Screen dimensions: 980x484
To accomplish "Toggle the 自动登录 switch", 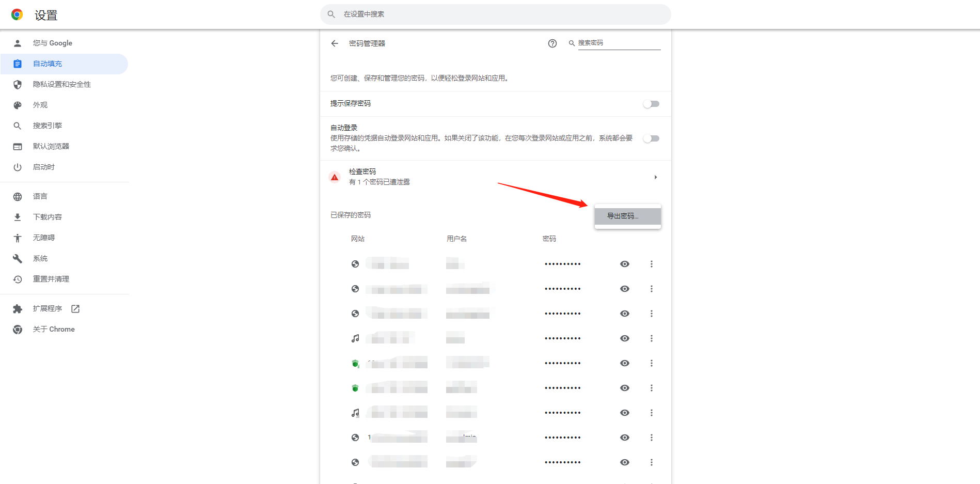I will pos(651,138).
